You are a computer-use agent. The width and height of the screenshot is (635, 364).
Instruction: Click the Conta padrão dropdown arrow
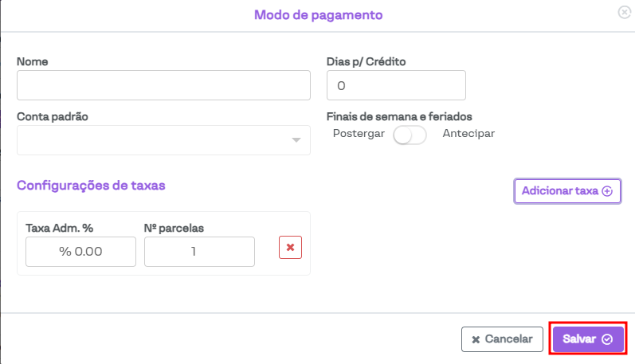(x=296, y=140)
